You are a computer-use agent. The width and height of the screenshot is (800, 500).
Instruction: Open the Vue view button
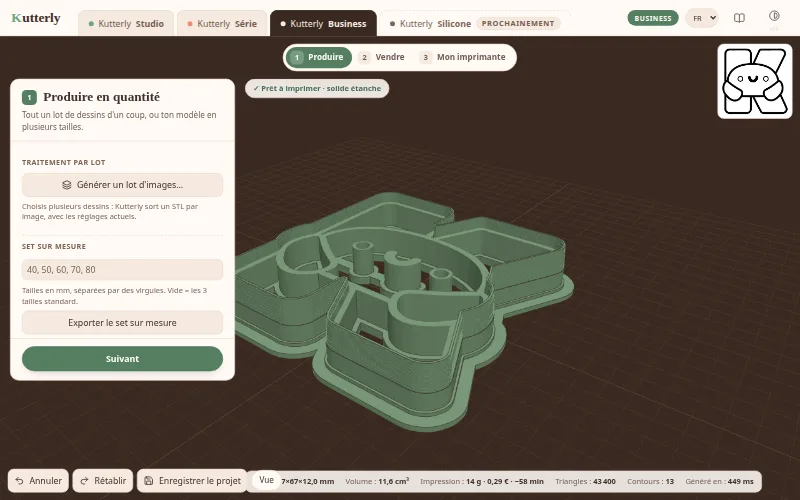[266, 480]
